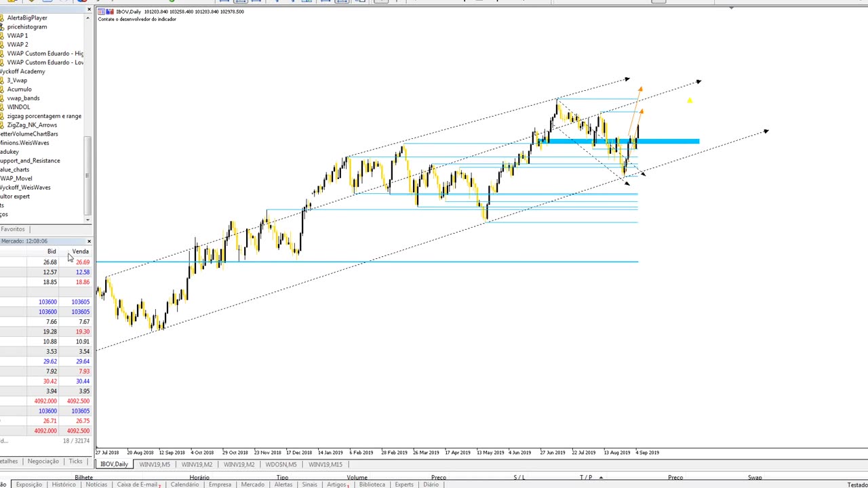Screen dimensions: 868x488
Task: Open the Histórico toolbox tab
Action: pos(64,485)
